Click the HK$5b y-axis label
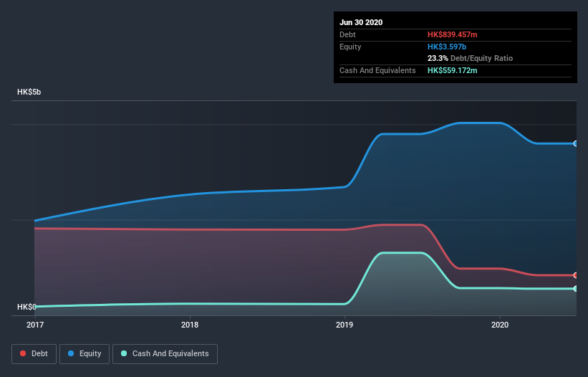Image resolution: width=588 pixels, height=377 pixels. point(29,92)
